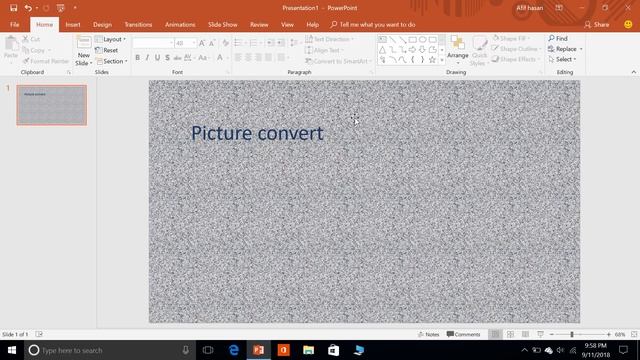Open the font name combo box
Screen dimensions: 640x360
point(153,43)
